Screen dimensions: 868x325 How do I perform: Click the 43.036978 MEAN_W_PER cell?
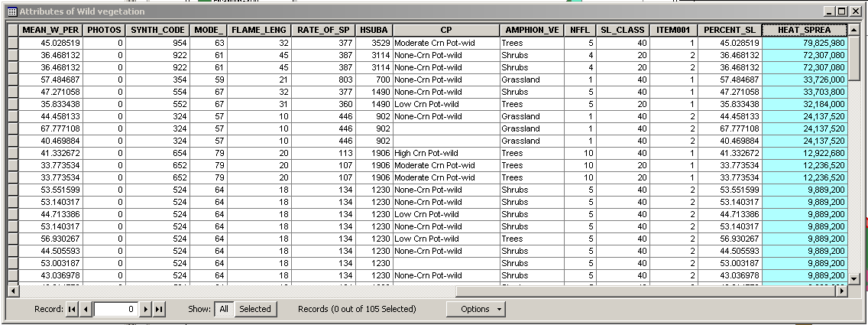pyautogui.click(x=50, y=275)
